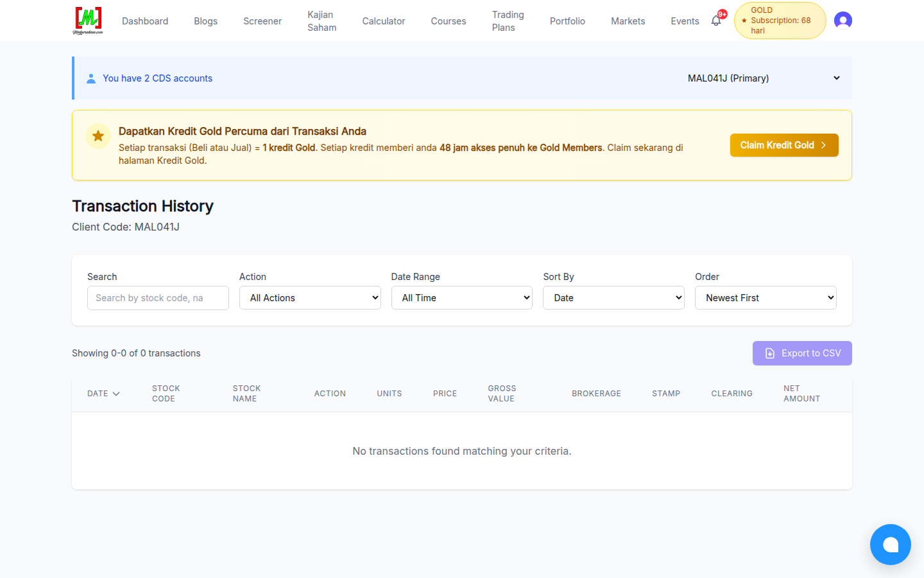Screen dimensions: 924x578
Task: Open the Newest First order dropdown
Action: (x=766, y=298)
